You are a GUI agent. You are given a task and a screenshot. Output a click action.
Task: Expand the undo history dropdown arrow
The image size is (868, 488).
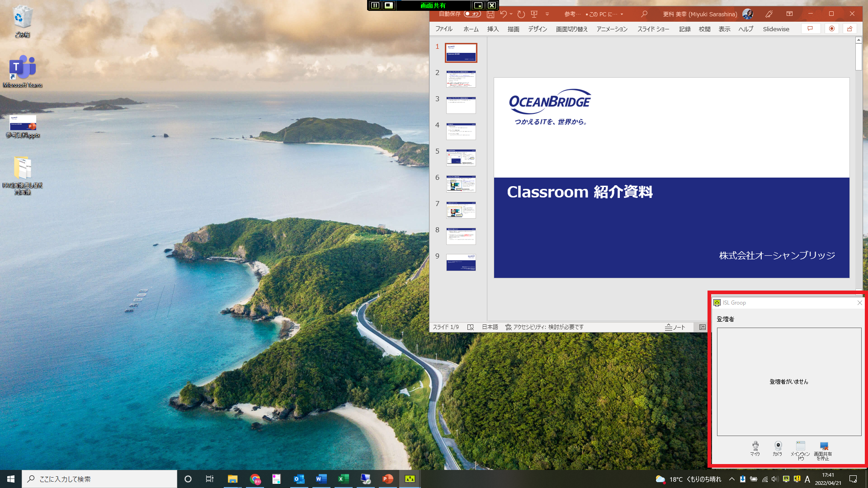point(511,14)
